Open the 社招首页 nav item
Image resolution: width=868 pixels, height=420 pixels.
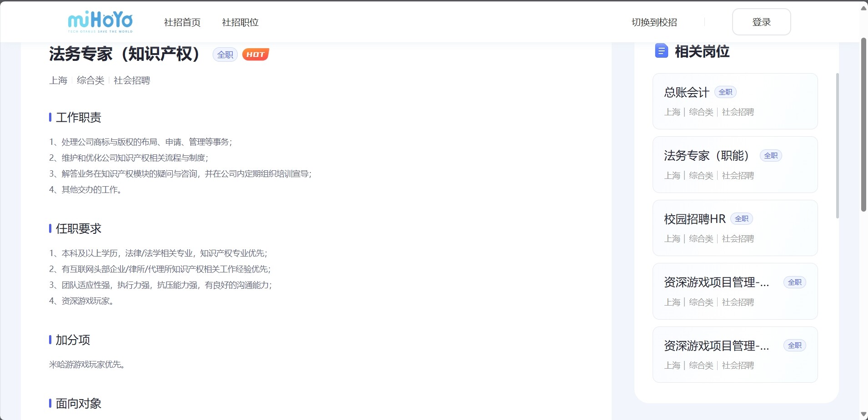(x=182, y=22)
